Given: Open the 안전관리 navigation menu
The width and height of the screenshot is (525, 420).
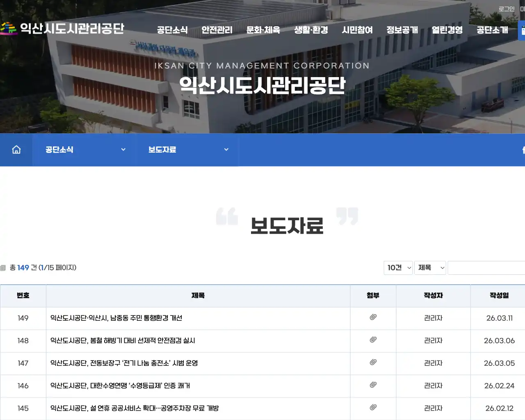Looking at the screenshot, I should 217,30.
